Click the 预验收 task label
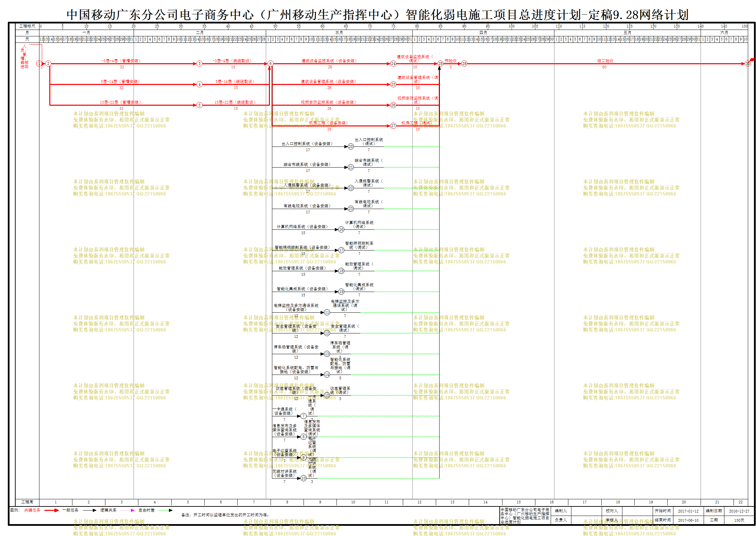This screenshot has height=536, width=756. point(451,61)
